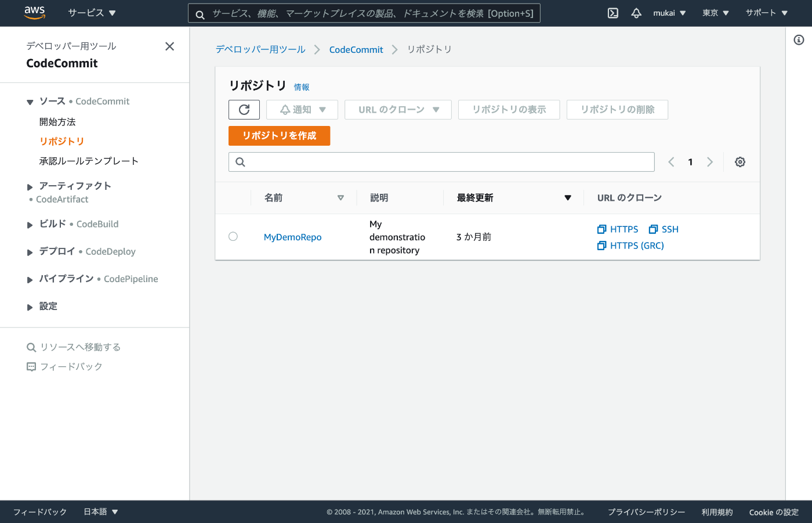Open the info panel icon at right
The height and width of the screenshot is (523, 812).
pyautogui.click(x=799, y=40)
